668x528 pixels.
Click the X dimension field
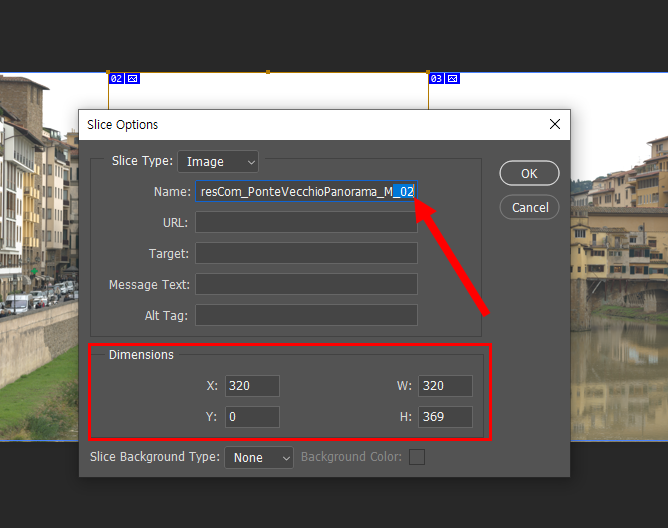click(x=252, y=386)
